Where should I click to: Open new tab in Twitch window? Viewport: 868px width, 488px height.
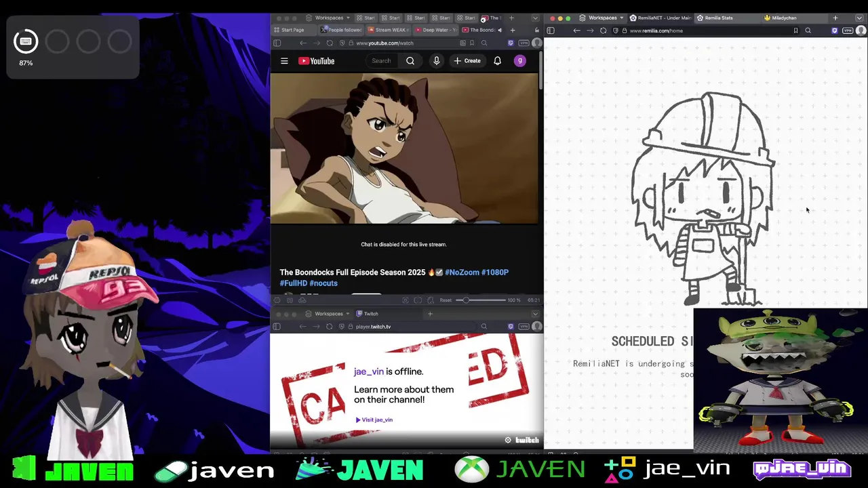430,314
